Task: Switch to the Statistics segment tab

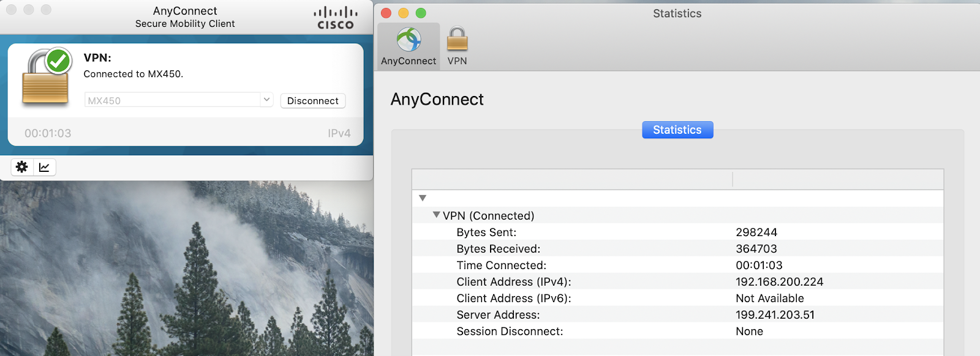Action: (677, 130)
